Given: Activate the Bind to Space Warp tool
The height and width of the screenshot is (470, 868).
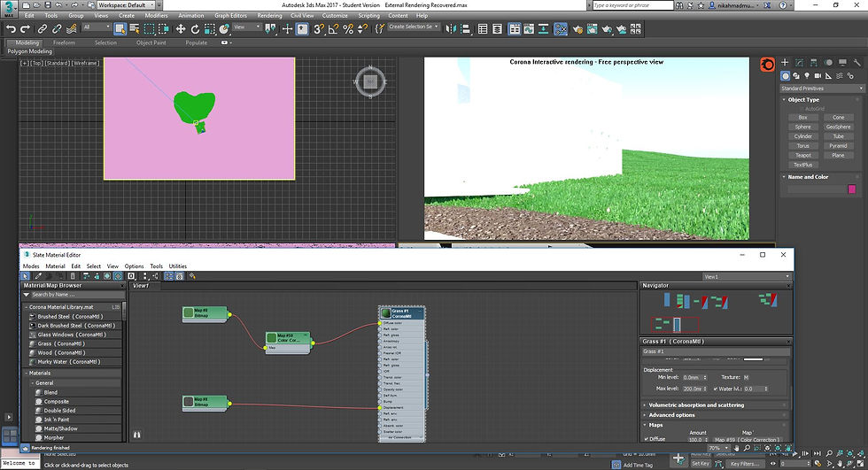Looking at the screenshot, I should [72, 28].
